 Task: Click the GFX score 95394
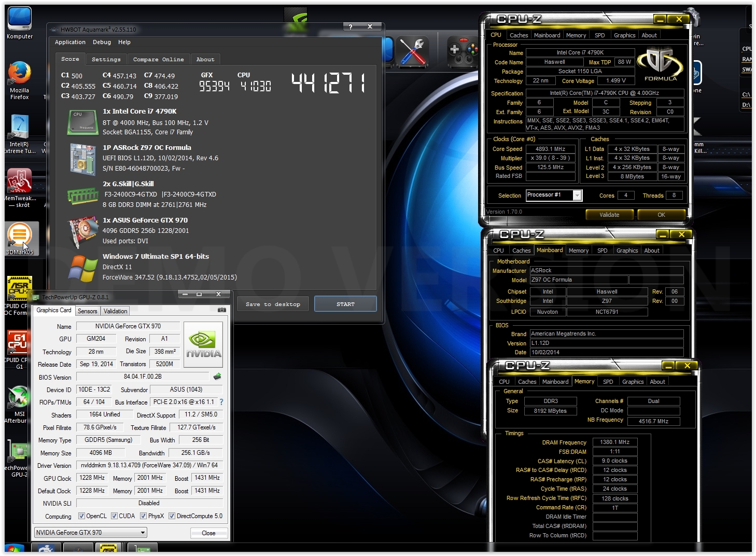click(214, 86)
